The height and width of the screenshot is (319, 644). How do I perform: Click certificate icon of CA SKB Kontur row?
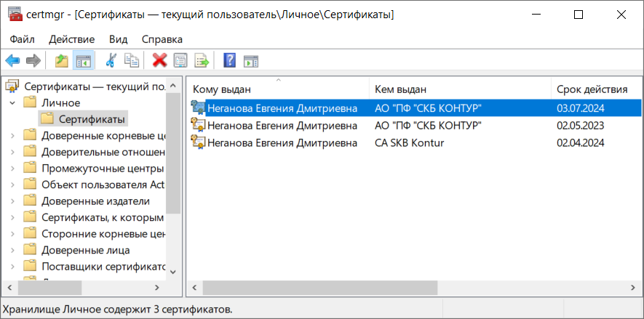click(x=199, y=142)
